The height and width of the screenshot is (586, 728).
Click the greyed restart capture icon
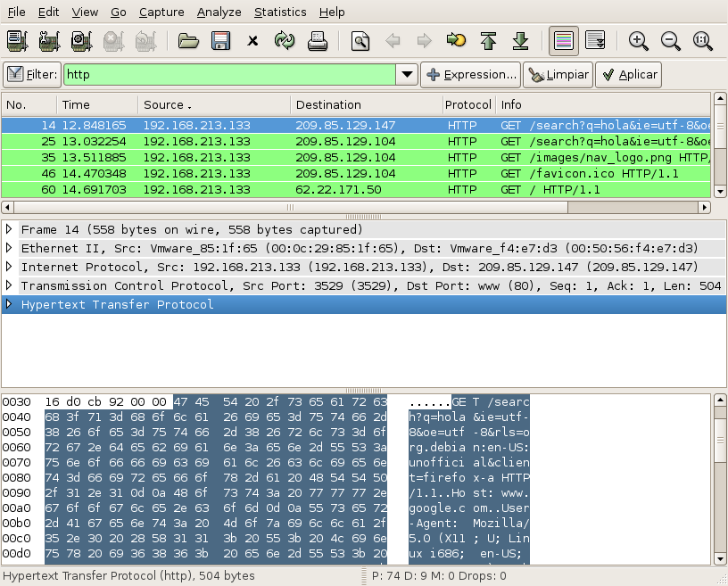tap(145, 41)
